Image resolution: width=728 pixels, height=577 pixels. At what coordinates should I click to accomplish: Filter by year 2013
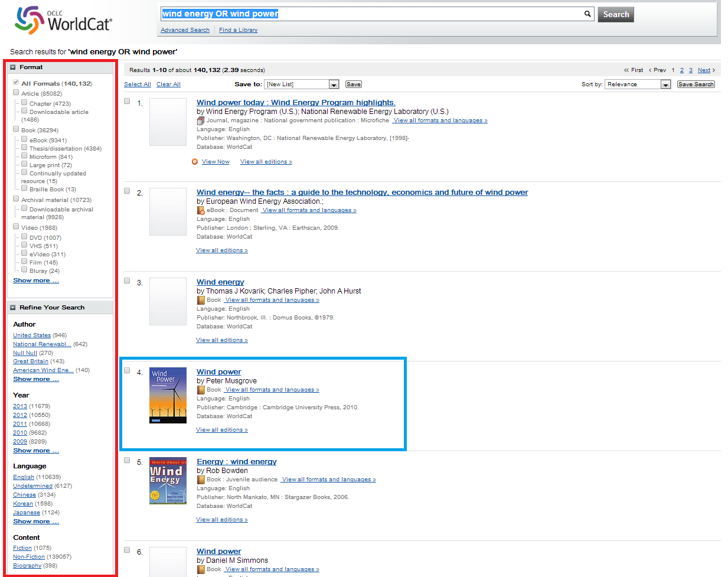[x=20, y=406]
